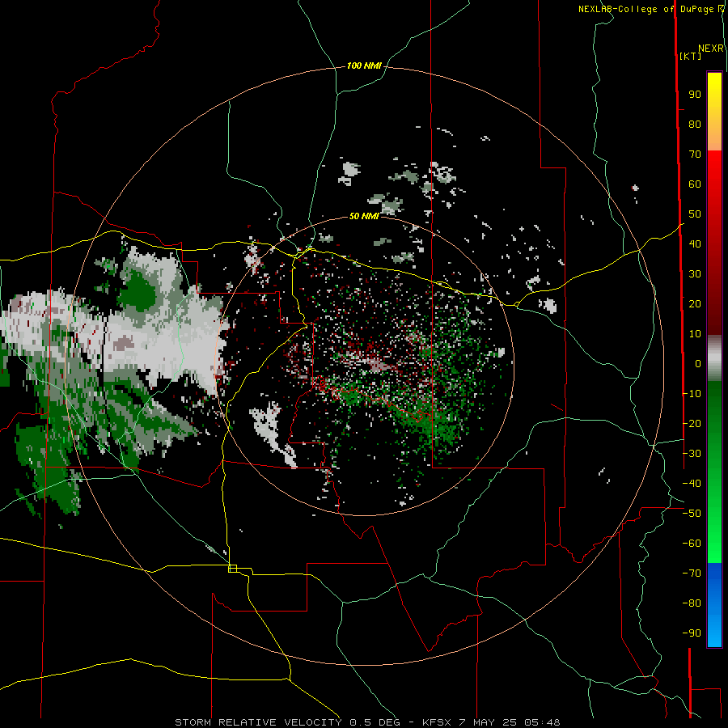Click the yellow band atop the color bar
This screenshot has height=728, width=728.
(714, 112)
